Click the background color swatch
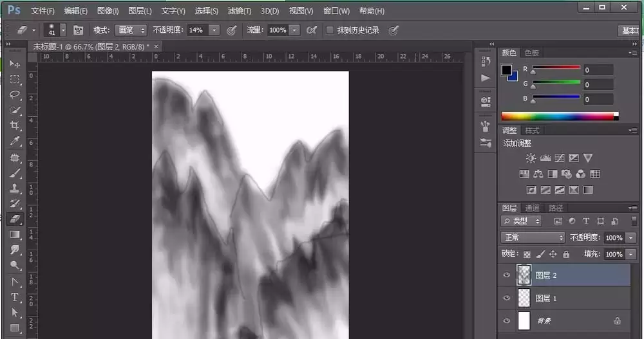This screenshot has width=644, height=339. [513, 77]
